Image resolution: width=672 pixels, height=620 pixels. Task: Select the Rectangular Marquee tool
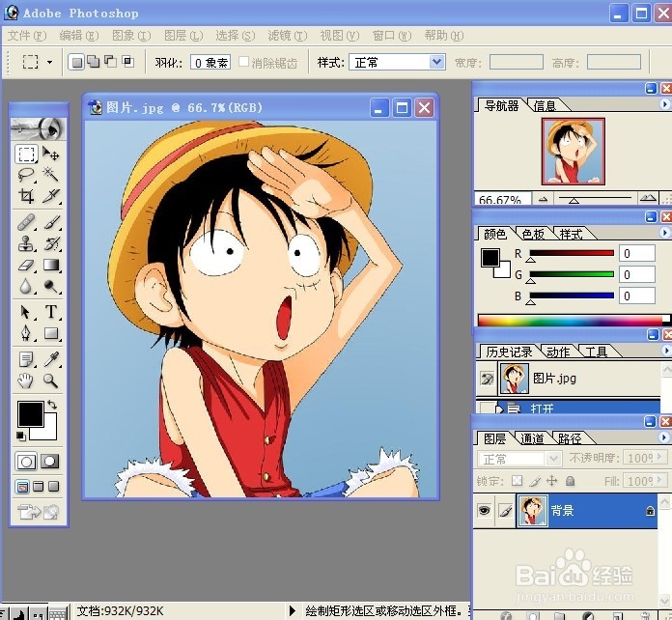tap(26, 154)
